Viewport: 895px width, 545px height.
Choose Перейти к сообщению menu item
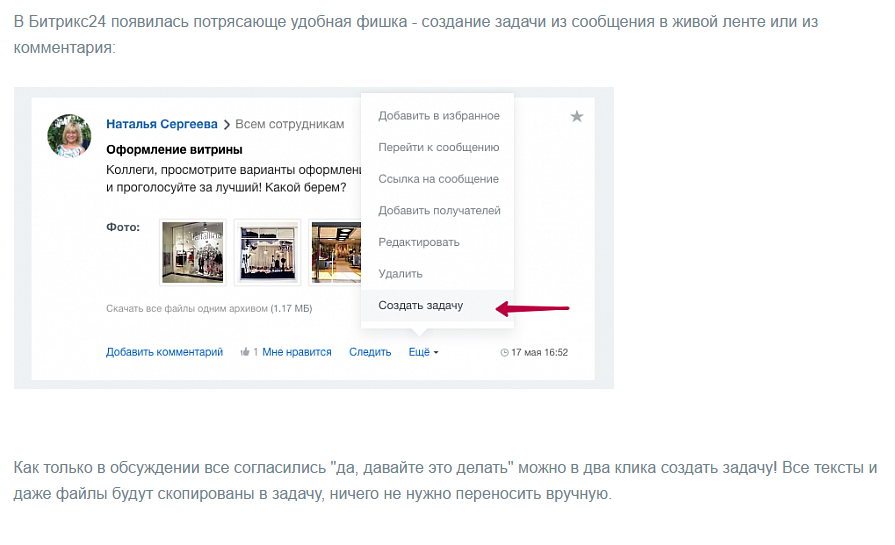coord(438,147)
